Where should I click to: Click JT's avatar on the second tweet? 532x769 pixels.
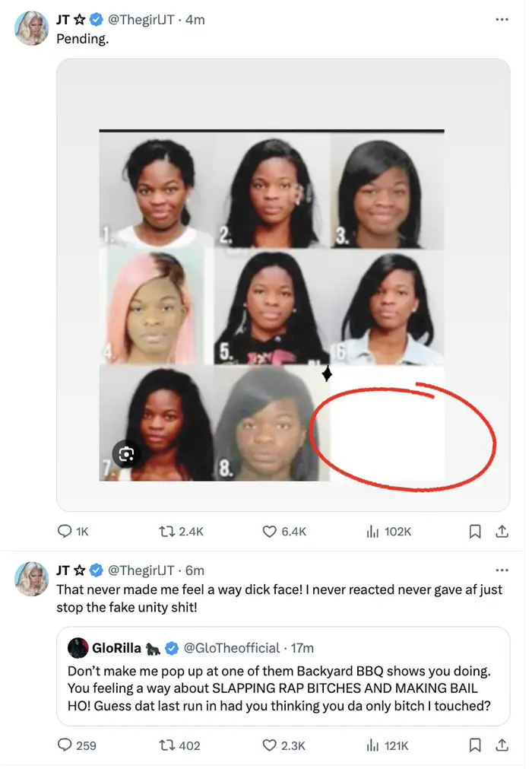pyautogui.click(x=32, y=579)
